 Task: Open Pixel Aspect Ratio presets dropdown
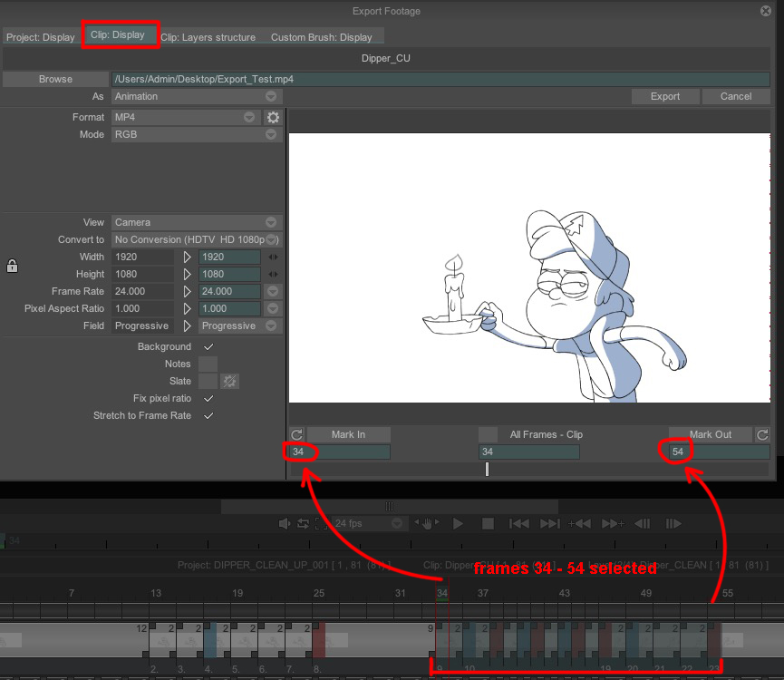coord(273,308)
